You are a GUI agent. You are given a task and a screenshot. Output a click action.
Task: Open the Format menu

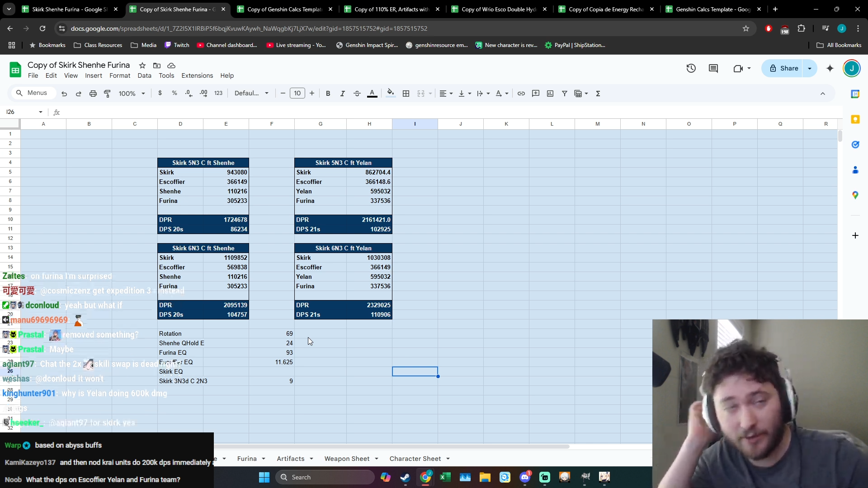120,75
